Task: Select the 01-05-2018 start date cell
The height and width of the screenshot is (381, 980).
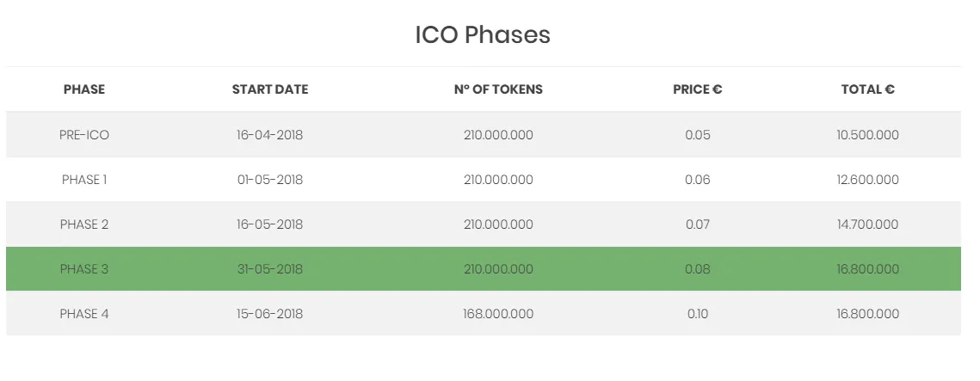Action: click(270, 180)
